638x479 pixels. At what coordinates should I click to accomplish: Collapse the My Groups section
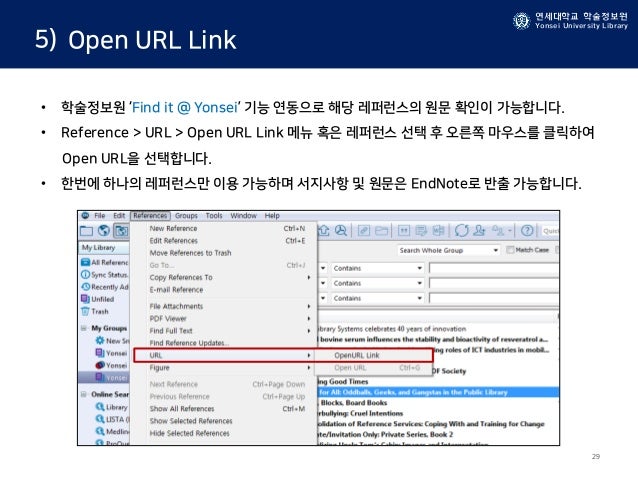(x=84, y=328)
